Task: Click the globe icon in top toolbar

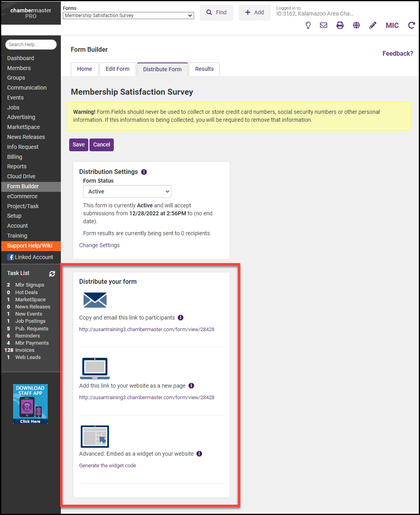Action: [356, 25]
